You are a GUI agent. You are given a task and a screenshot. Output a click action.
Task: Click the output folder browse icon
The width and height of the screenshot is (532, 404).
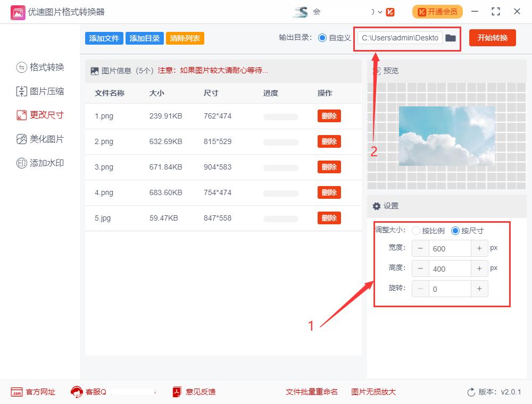click(x=450, y=38)
